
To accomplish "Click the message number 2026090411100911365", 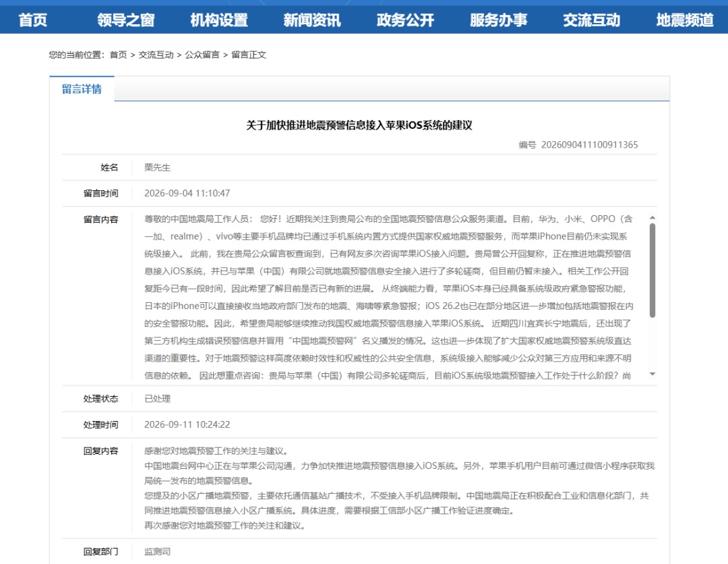I will (x=589, y=144).
